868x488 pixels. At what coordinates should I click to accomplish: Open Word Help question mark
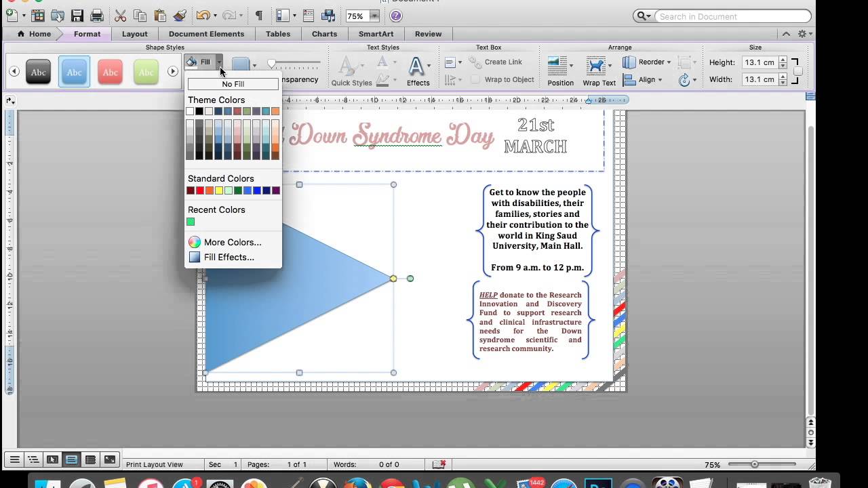pyautogui.click(x=396, y=16)
